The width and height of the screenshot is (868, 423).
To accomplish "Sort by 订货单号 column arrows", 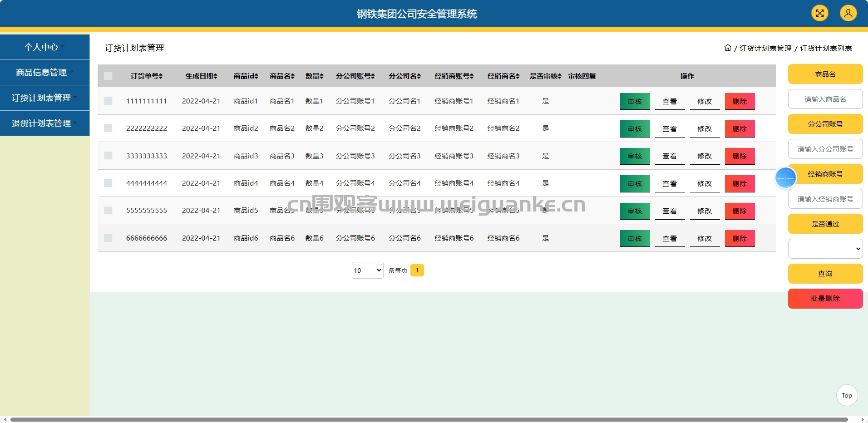I will pos(161,76).
